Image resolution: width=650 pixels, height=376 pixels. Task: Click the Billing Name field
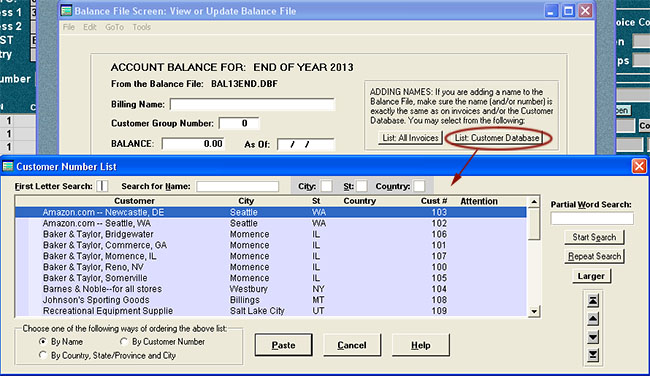tap(252, 104)
